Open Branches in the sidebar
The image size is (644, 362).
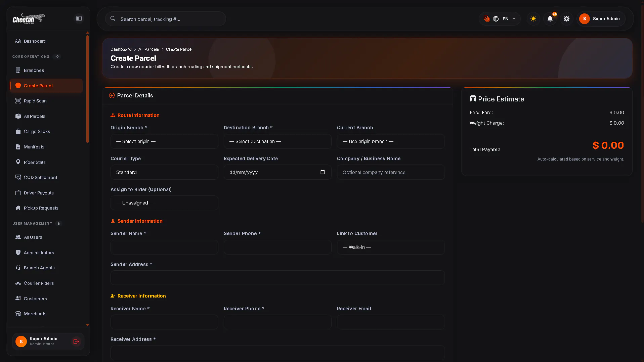click(46, 71)
